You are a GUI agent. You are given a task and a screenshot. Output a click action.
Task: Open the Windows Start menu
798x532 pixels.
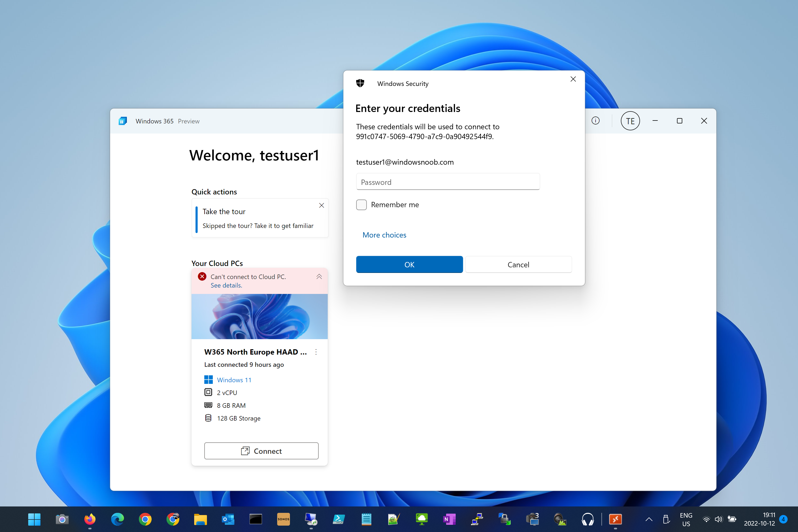(x=34, y=519)
